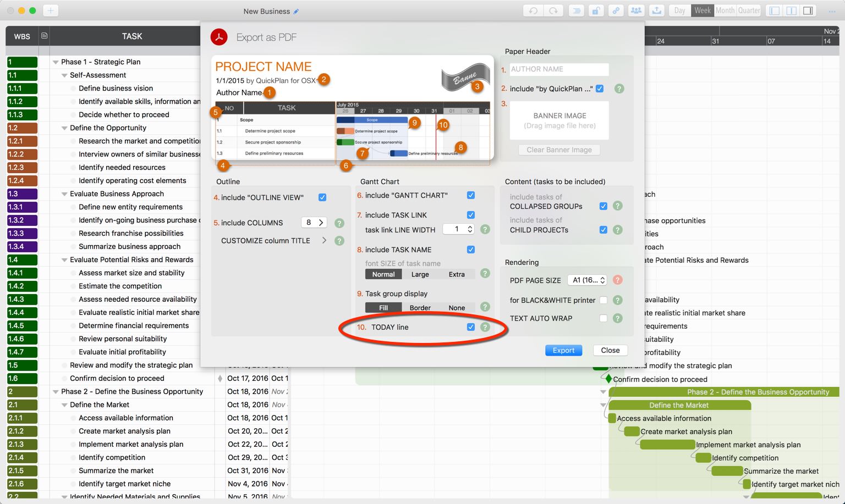This screenshot has height=504, width=845.
Task: Open the team resources people icon
Action: 636,10
